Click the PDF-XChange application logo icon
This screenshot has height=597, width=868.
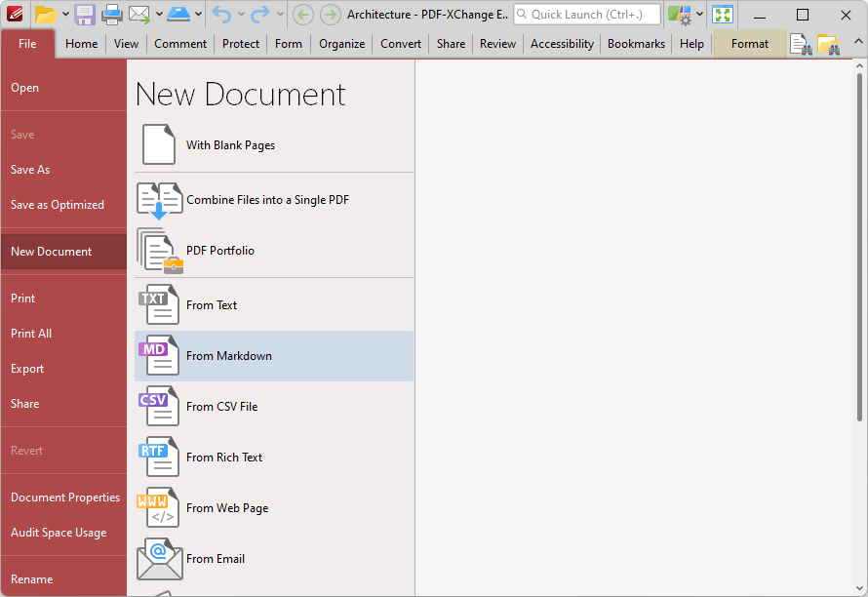(15, 14)
